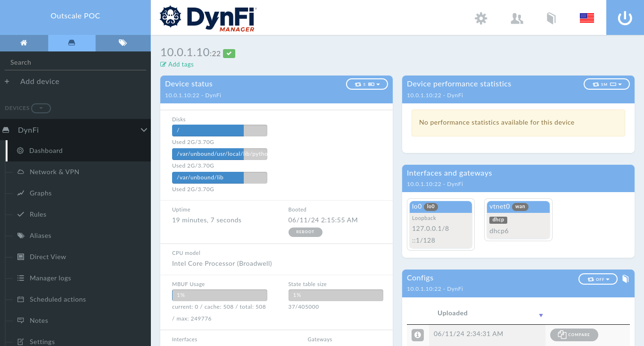Open Notes in sidebar
Screen dimensions: 644x346
[39, 321]
